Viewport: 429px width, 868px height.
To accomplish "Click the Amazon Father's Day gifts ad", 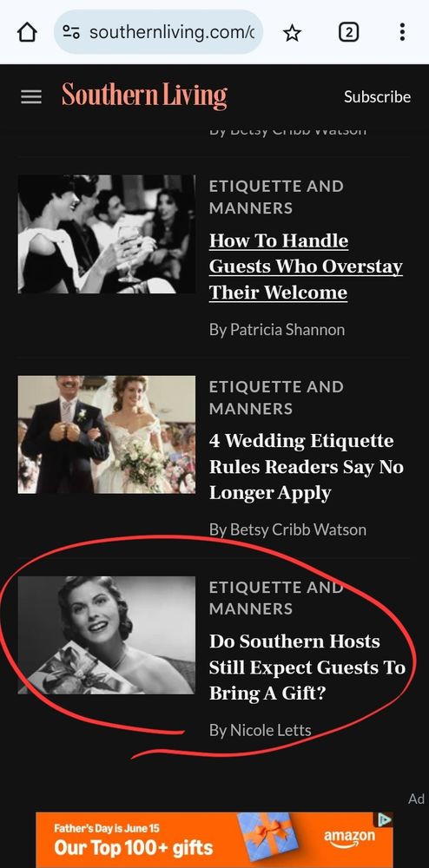I will 214,839.
